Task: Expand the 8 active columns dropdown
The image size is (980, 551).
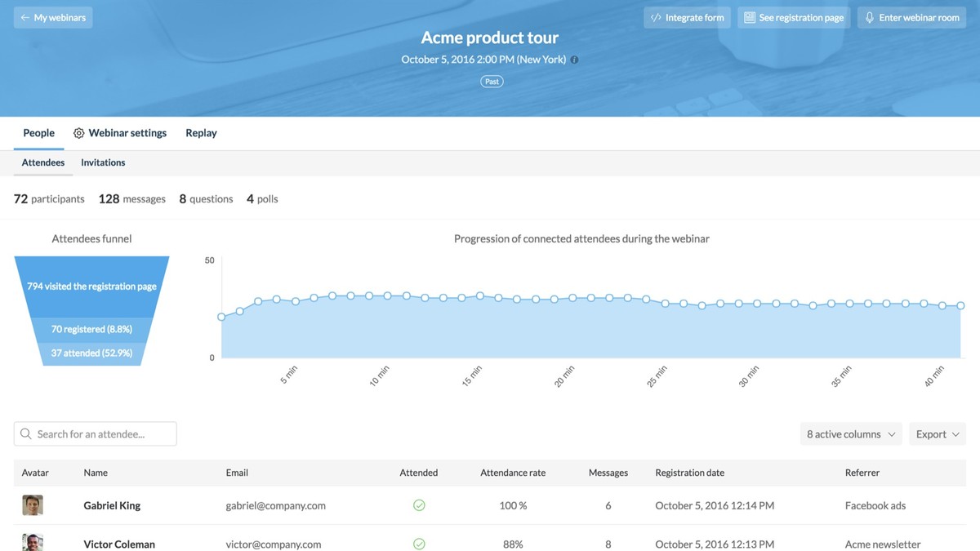Action: 851,434
